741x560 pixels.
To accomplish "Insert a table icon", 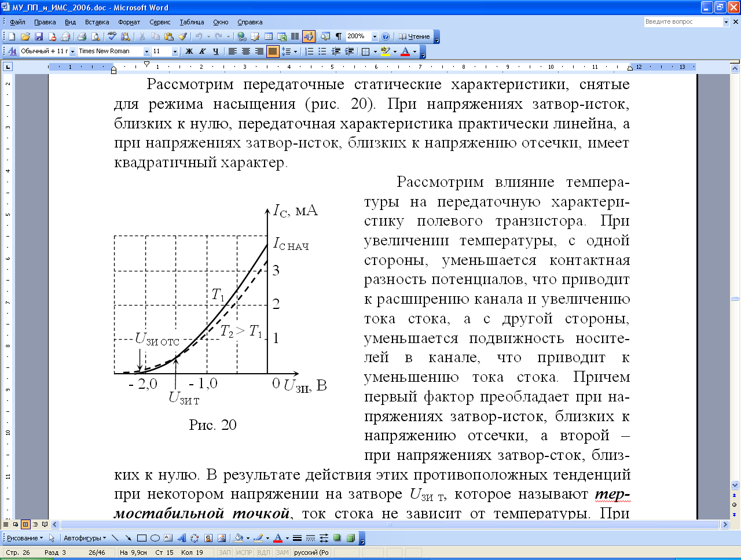I will (x=269, y=36).
